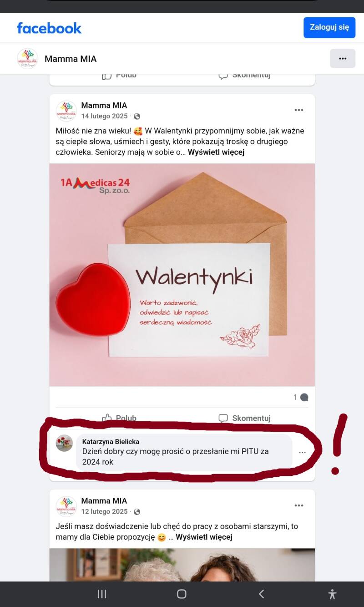This screenshot has height=607, width=364.
Task: Open options for the 12 lutego post
Action: (x=299, y=505)
